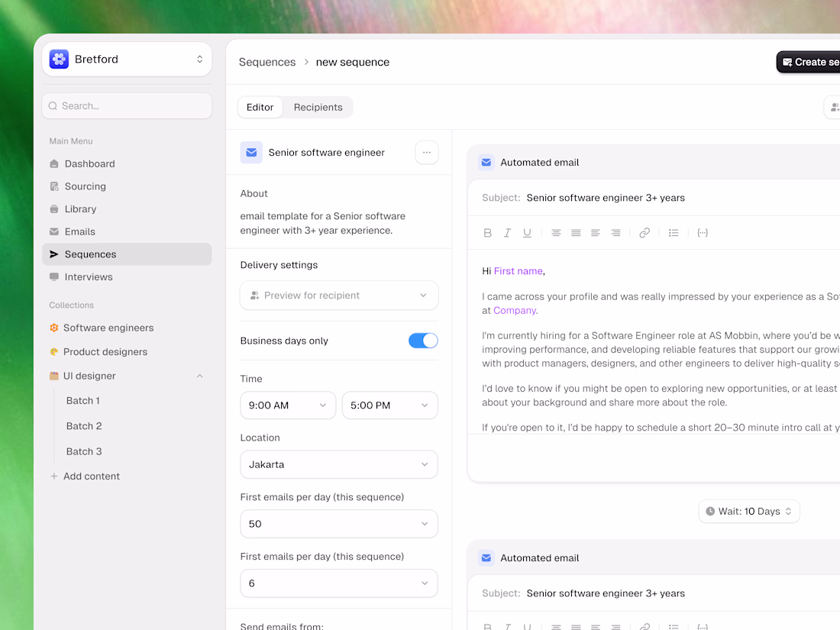This screenshot has width=840, height=630.
Task: Open Dashboard from the main menu
Action: (x=127, y=164)
